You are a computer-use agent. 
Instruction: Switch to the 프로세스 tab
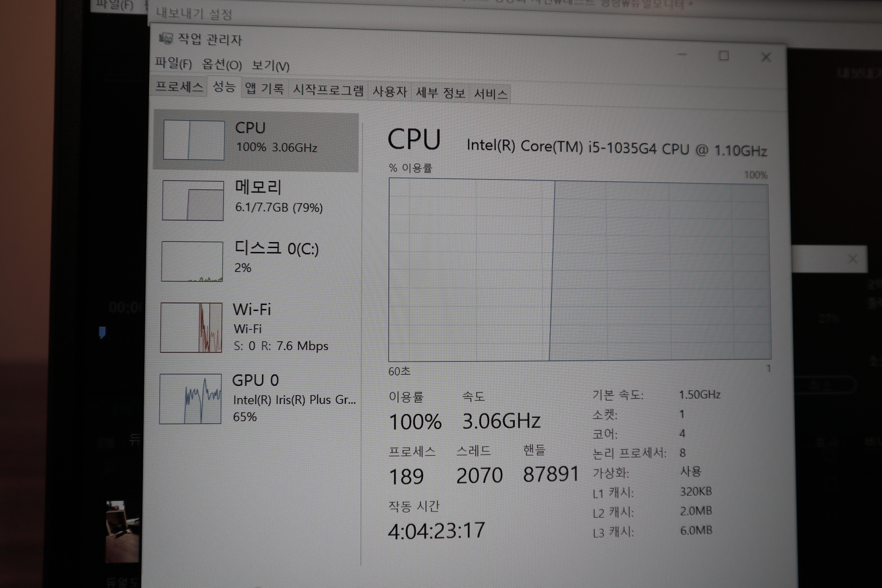coord(179,87)
